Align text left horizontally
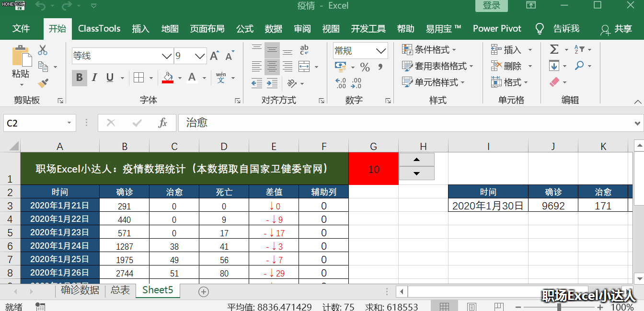The height and width of the screenshot is (311, 644). pos(257,67)
